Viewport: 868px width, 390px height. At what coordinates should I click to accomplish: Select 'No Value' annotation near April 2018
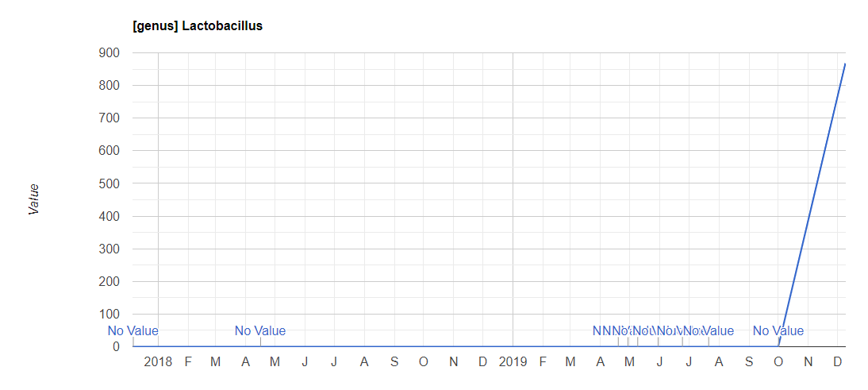pos(260,331)
